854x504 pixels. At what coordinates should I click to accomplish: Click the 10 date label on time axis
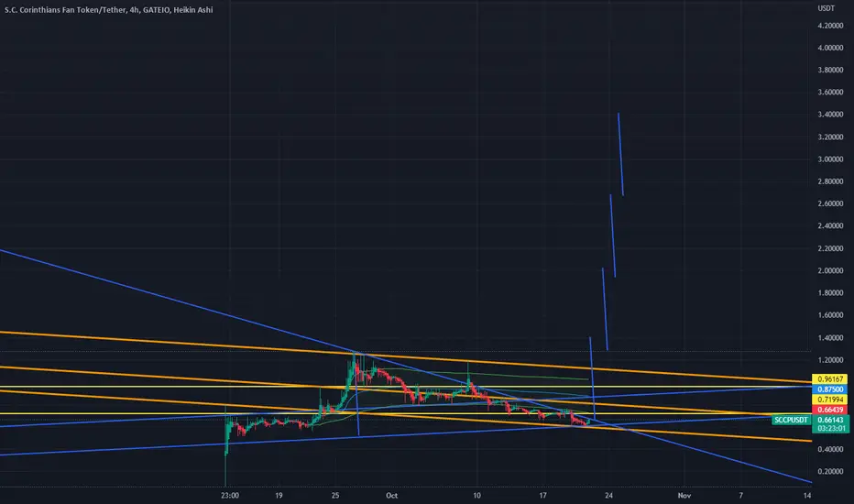(476, 495)
